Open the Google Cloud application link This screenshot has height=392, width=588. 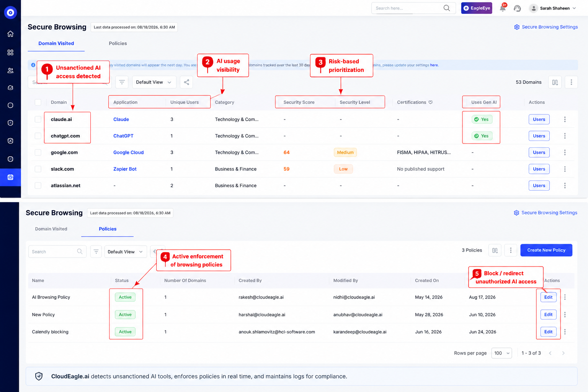[128, 152]
